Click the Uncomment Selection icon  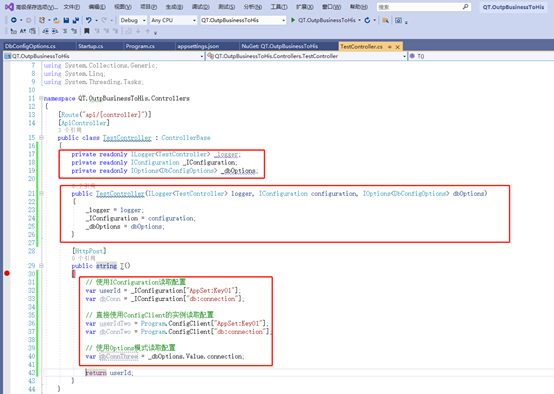74,31
